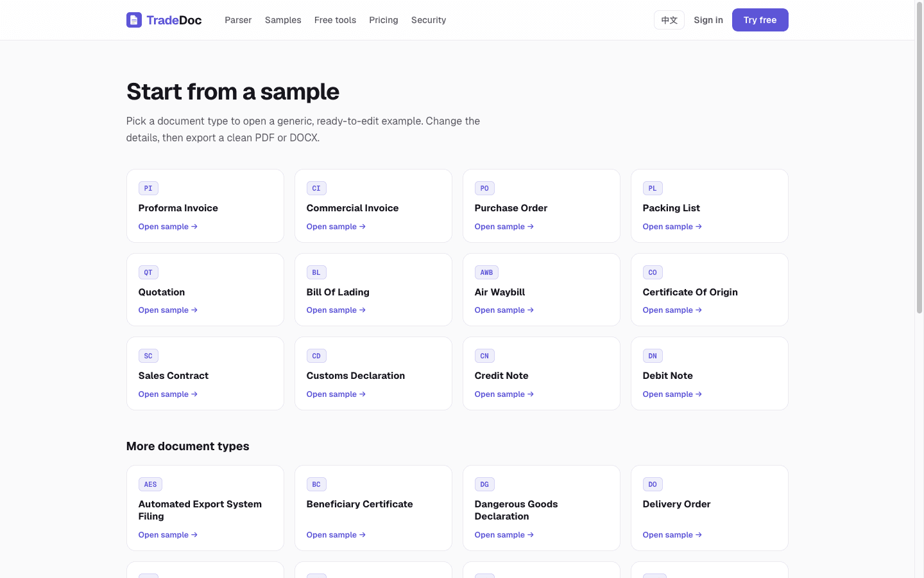Select the Packing List card title
This screenshot has width=924, height=578.
click(671, 208)
